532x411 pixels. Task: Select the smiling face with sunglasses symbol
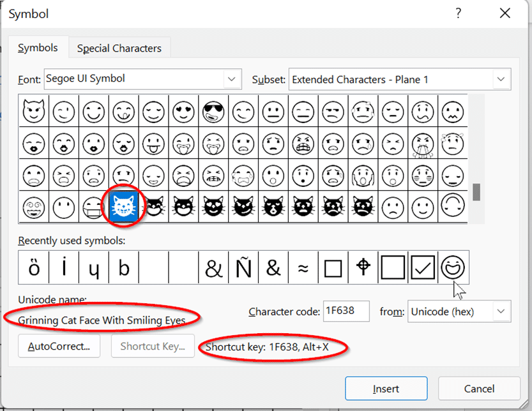[214, 112]
